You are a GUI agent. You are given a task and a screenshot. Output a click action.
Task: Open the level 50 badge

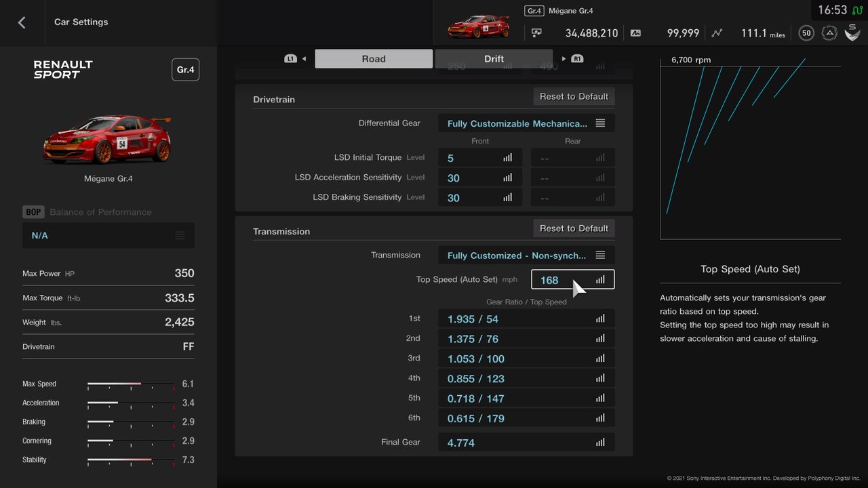click(806, 33)
